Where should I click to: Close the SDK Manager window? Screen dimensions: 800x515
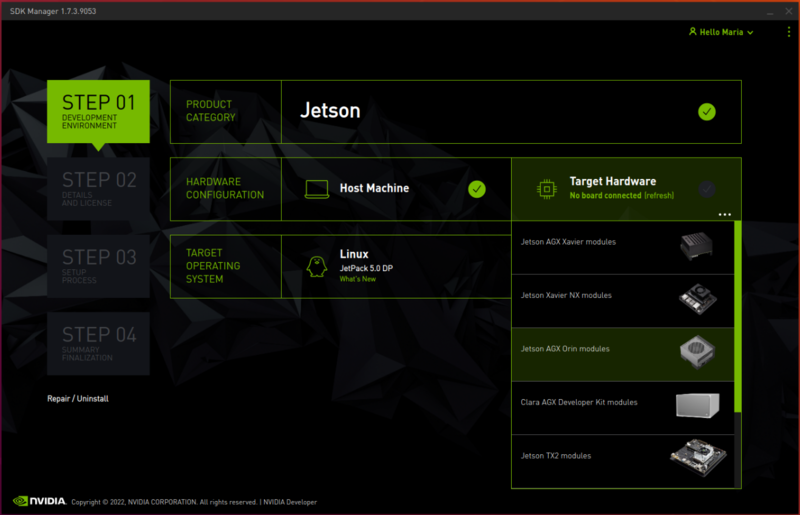789,11
